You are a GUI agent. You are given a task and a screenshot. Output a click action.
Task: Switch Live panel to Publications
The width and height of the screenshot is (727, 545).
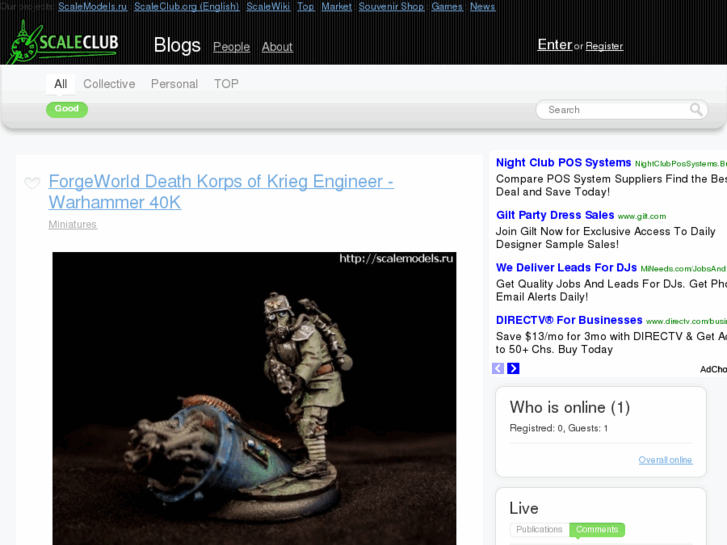pos(539,530)
